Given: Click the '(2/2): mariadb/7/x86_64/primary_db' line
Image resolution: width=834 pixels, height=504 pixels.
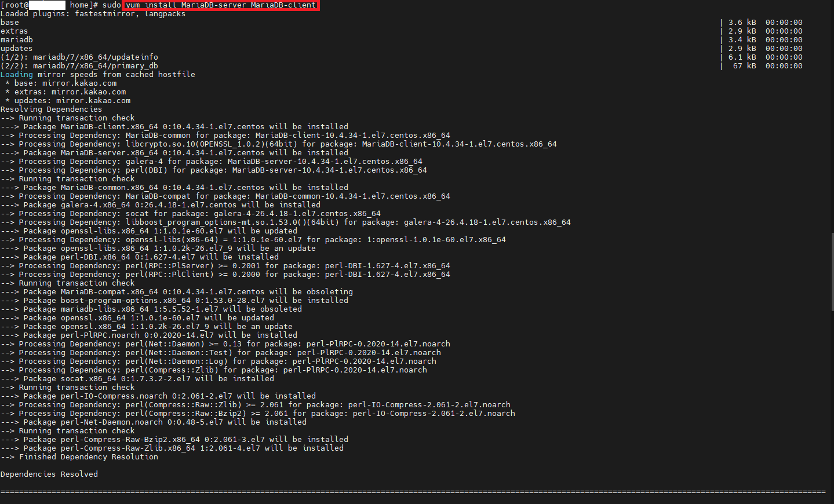Looking at the screenshot, I should point(79,66).
